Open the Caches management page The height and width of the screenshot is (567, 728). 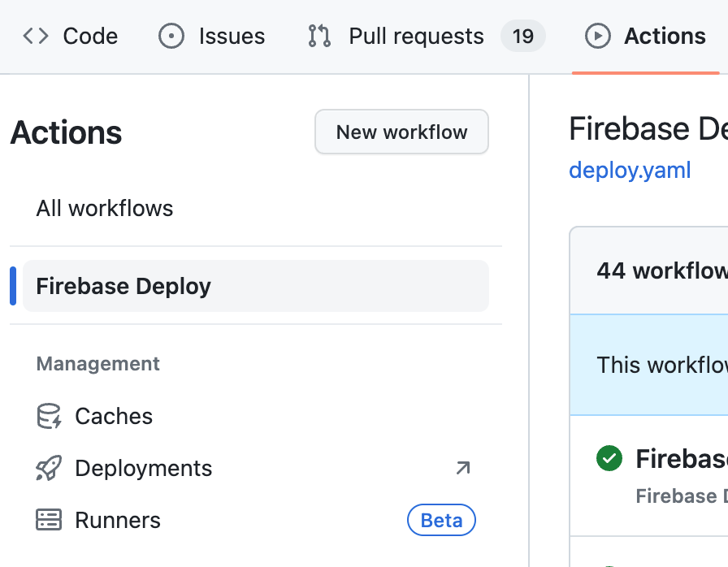(x=255, y=416)
